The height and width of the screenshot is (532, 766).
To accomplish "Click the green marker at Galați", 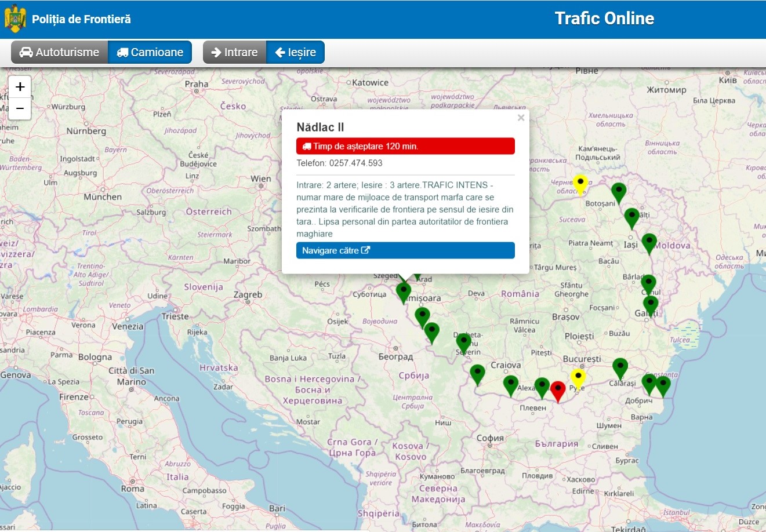I will (651, 305).
